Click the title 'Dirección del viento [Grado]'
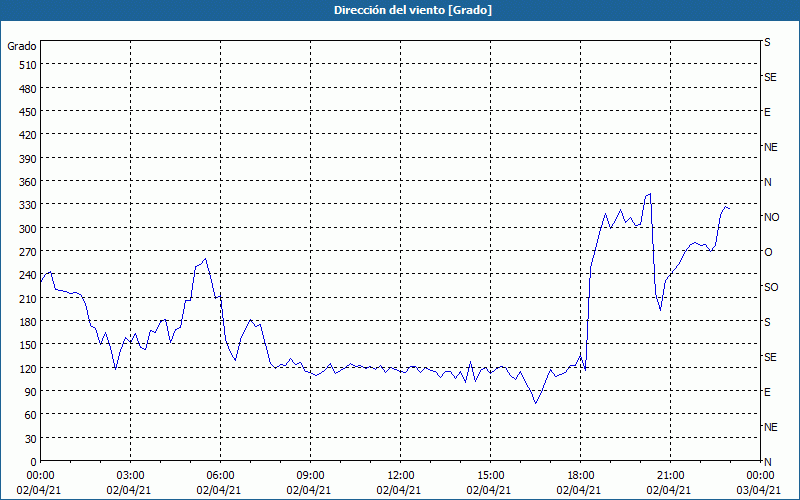This screenshot has height=500, width=800. [413, 10]
